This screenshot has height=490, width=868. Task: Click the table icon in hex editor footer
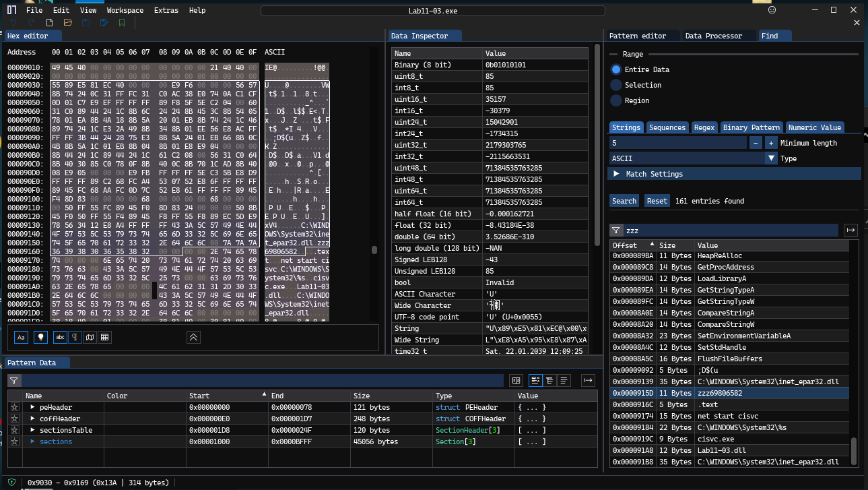point(105,337)
